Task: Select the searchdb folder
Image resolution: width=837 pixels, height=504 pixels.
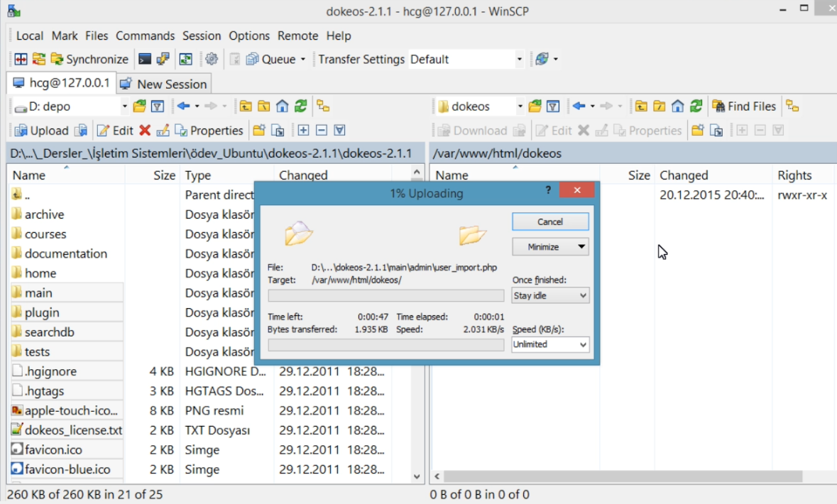Action: point(49,332)
